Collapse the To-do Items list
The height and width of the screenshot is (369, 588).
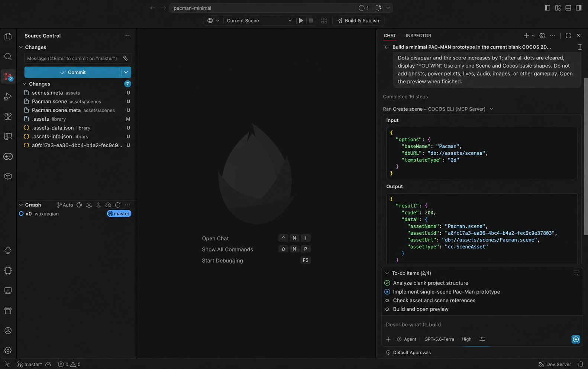pos(387,273)
